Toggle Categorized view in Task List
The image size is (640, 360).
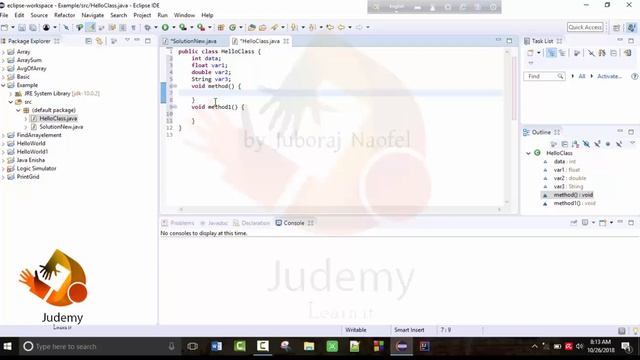click(551, 53)
